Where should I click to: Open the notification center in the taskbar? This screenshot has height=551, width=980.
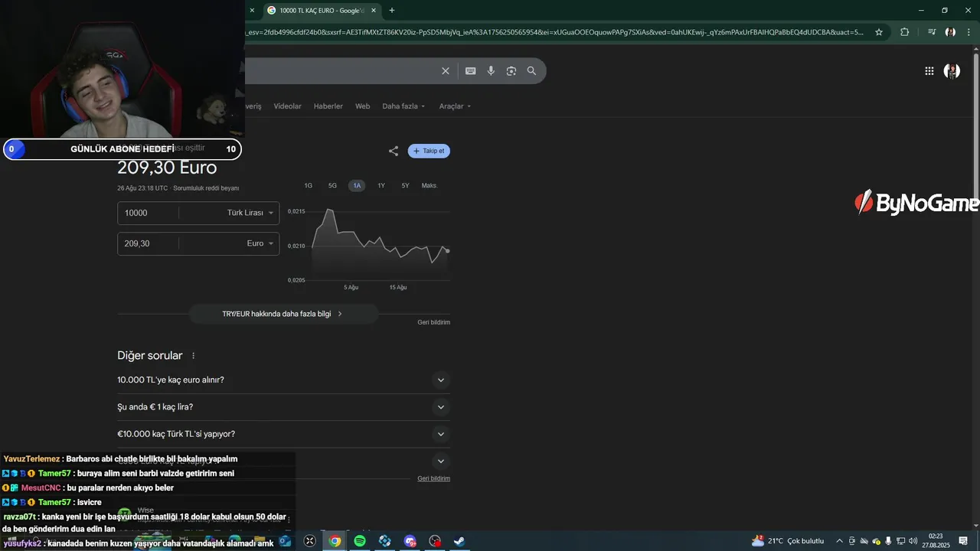click(x=963, y=541)
